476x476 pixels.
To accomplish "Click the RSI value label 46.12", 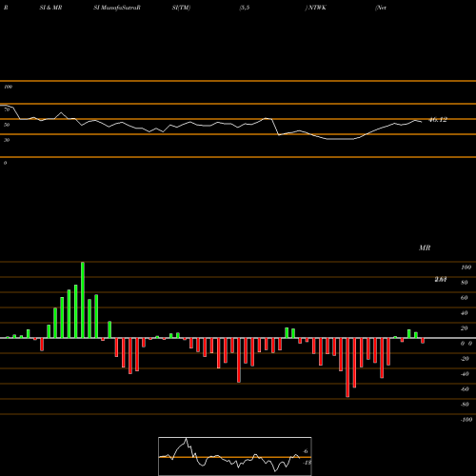I will [438, 120].
